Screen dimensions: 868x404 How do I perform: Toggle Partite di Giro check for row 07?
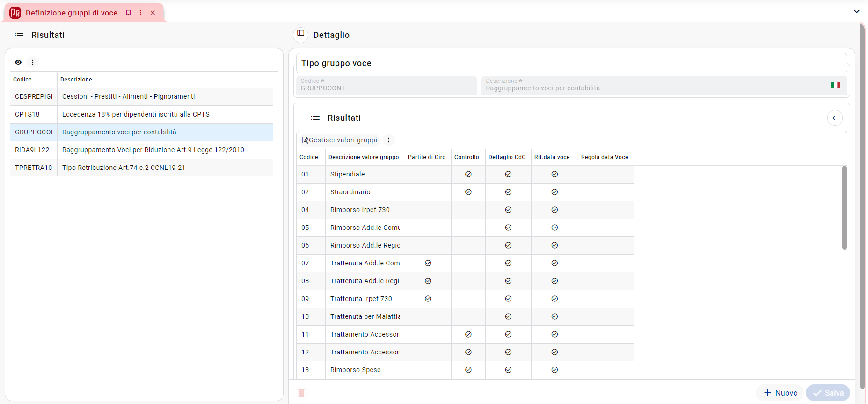[x=428, y=263]
